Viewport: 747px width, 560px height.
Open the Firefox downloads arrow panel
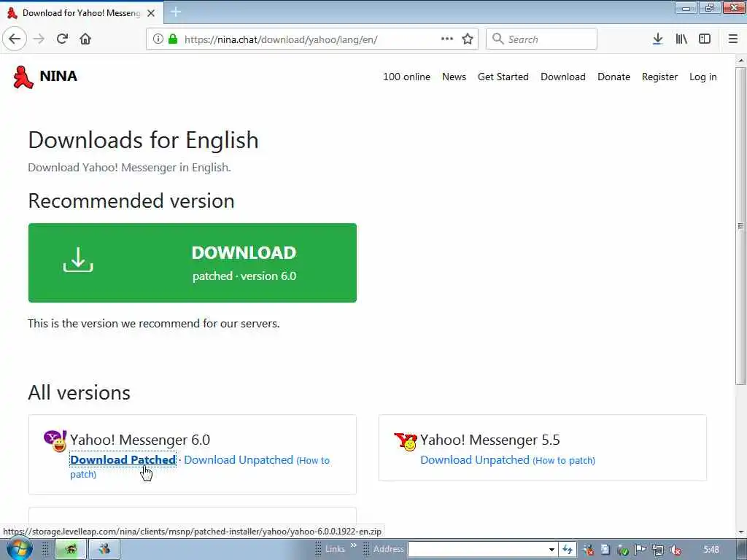point(657,39)
